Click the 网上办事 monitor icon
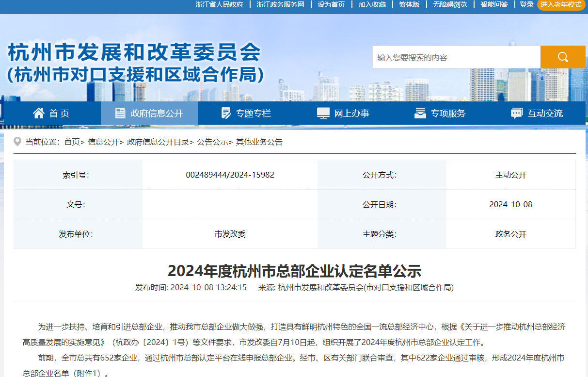The width and height of the screenshot is (588, 377). (323, 113)
